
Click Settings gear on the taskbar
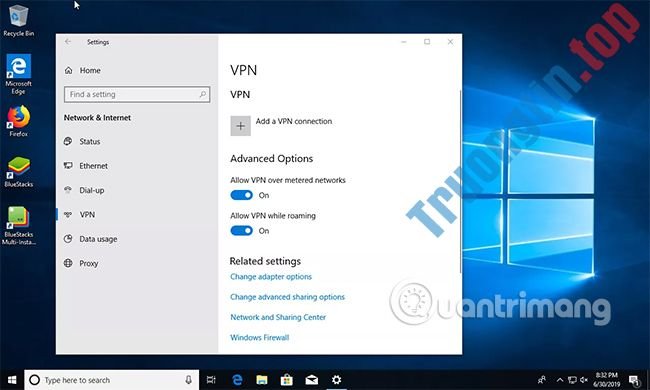tap(336, 380)
